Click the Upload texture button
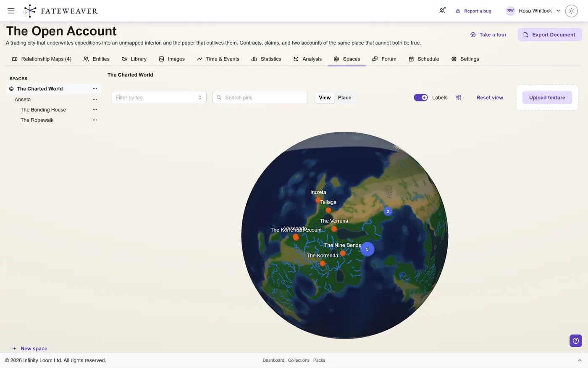Screen dimensions: 588x368 coord(547,98)
